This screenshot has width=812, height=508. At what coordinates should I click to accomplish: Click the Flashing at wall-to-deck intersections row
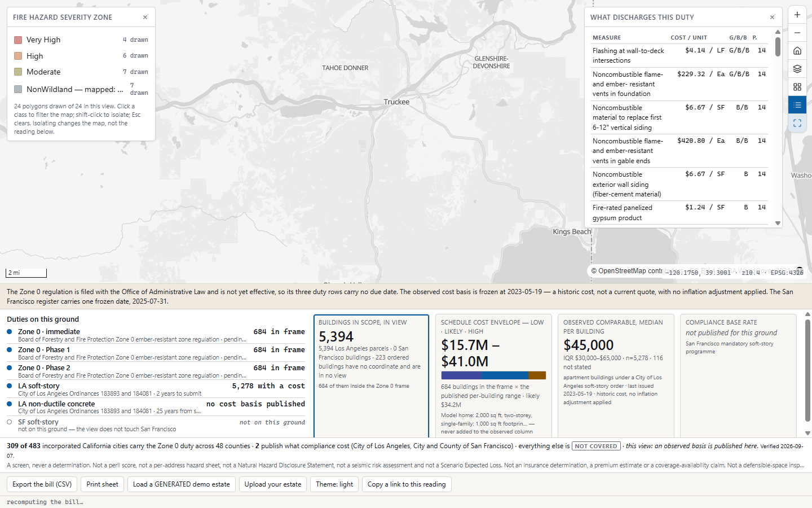pyautogui.click(x=679, y=55)
